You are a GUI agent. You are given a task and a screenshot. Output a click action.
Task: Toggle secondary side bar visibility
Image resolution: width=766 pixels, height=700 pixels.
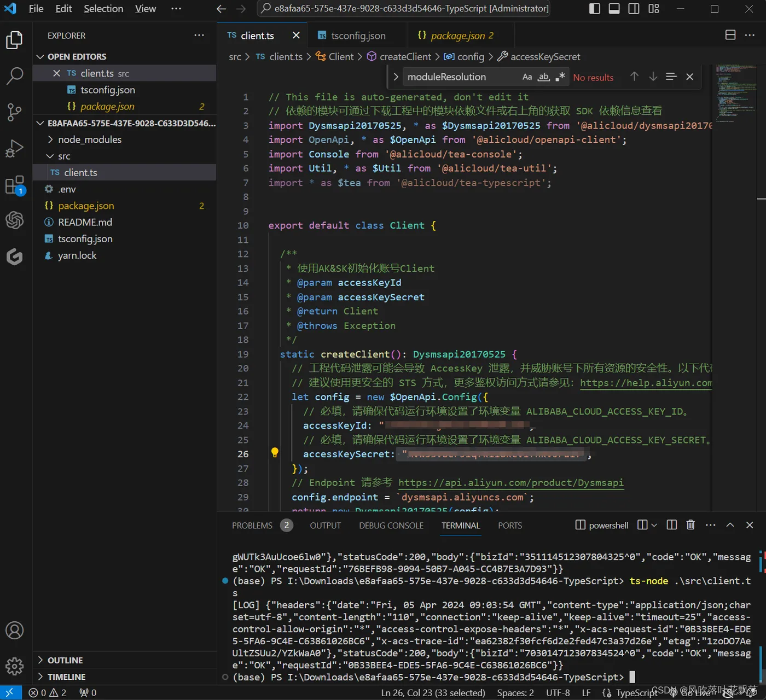pyautogui.click(x=634, y=9)
